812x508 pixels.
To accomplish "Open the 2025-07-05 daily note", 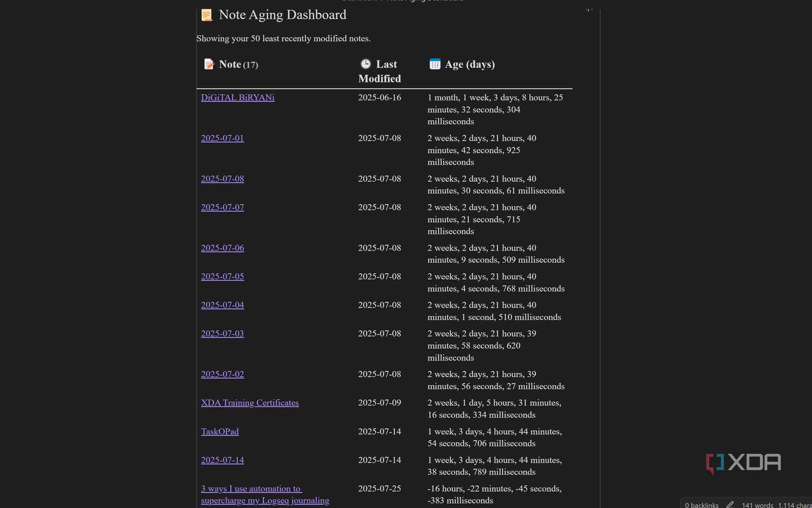I will [x=222, y=277].
